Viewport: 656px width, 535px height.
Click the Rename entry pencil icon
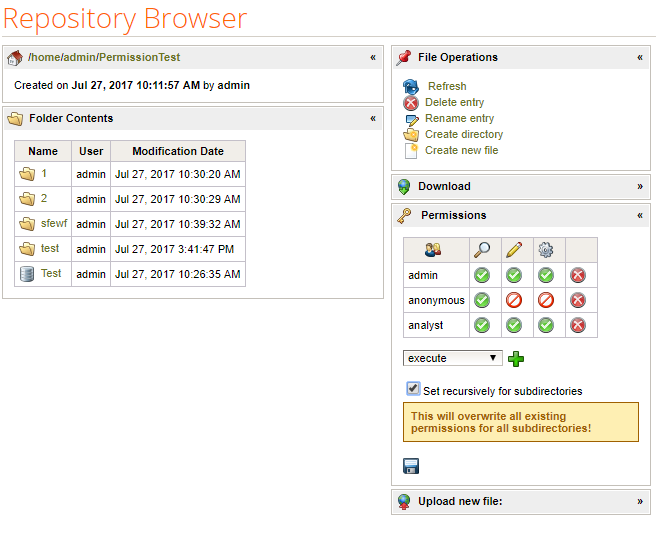[x=411, y=119]
